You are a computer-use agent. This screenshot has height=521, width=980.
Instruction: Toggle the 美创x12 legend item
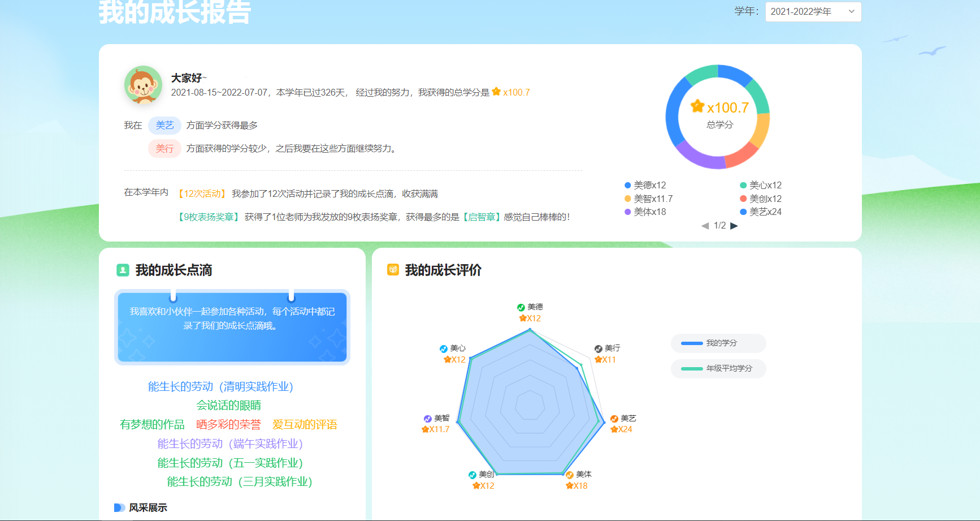click(x=761, y=199)
